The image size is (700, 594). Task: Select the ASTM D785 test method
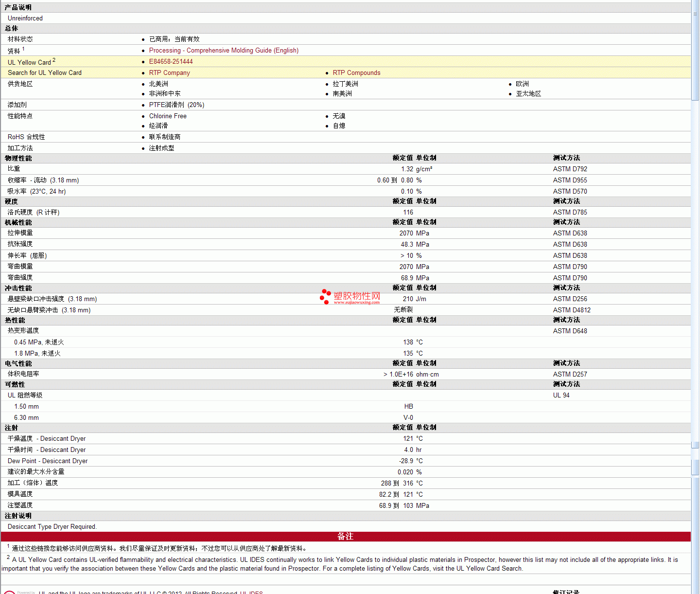[x=570, y=212]
